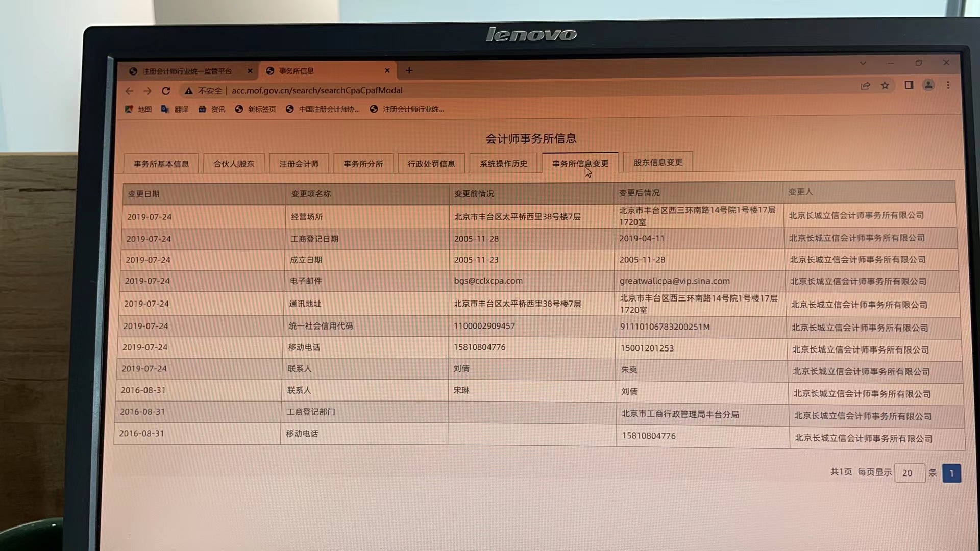Screen dimensions: 980x551
Task: Select the 合伙人|股东 tab
Action: [234, 164]
